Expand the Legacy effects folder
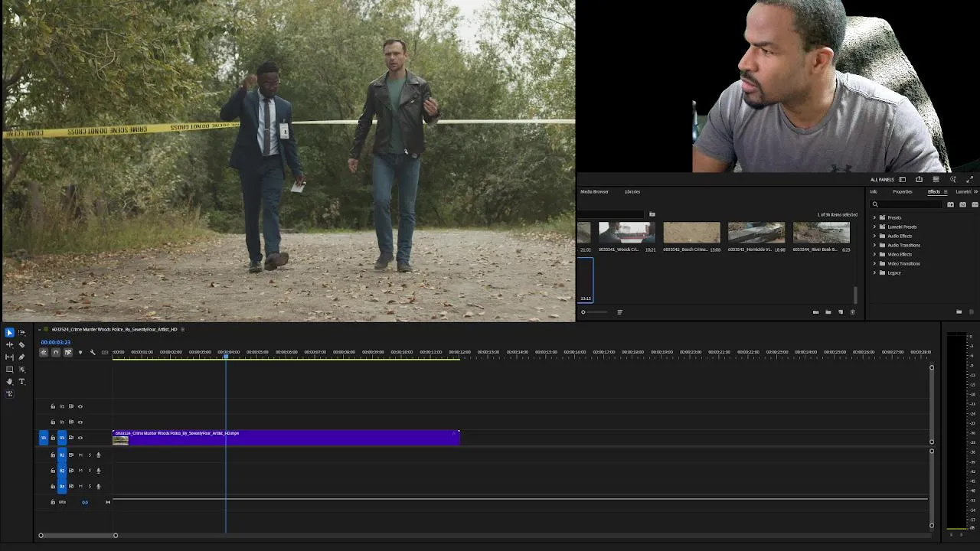 (874, 272)
